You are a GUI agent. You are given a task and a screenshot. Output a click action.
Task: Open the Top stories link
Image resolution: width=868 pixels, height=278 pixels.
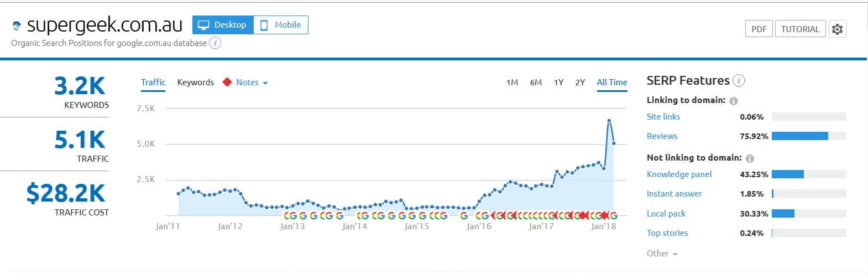667,233
